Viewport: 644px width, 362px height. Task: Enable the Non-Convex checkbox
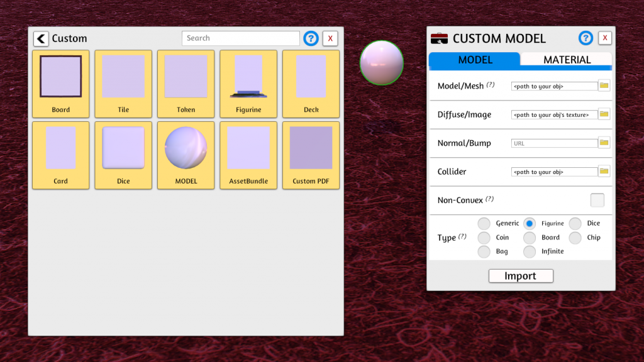[x=597, y=200]
